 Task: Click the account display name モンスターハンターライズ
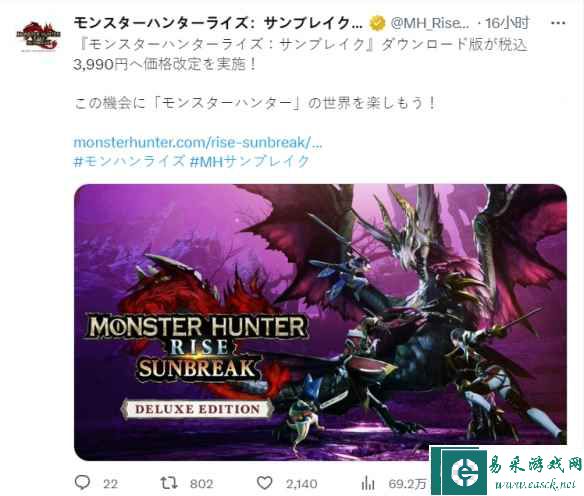pyautogui.click(x=218, y=23)
